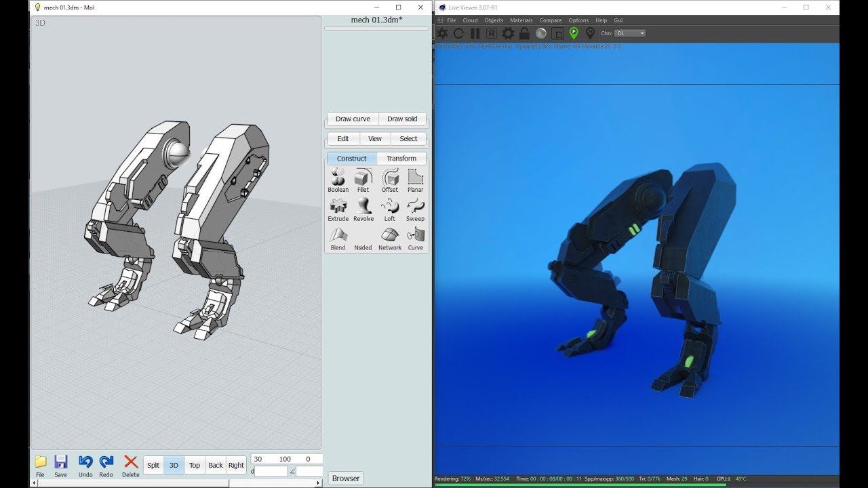
Task: Click the distance input field
Action: (x=271, y=471)
